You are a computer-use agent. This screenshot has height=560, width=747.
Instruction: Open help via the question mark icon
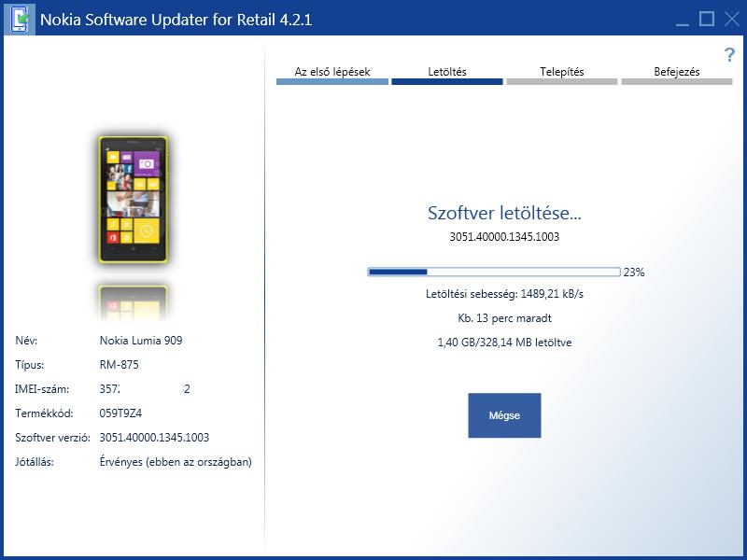(x=729, y=55)
